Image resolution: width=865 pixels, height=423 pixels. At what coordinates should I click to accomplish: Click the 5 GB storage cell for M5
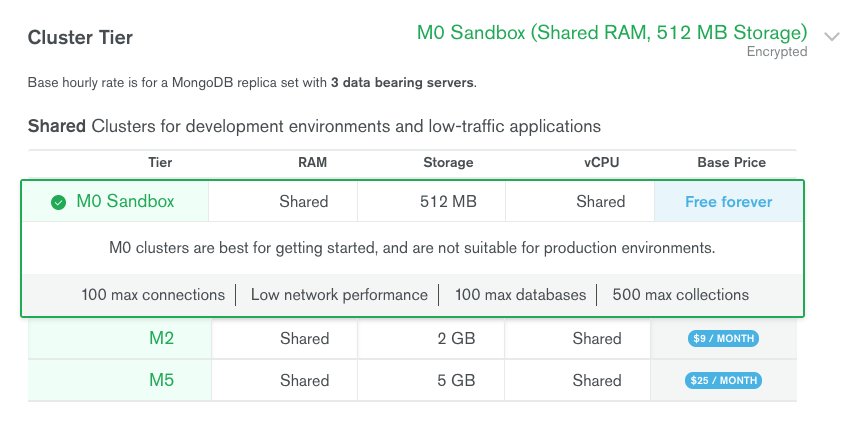pyautogui.click(x=431, y=380)
